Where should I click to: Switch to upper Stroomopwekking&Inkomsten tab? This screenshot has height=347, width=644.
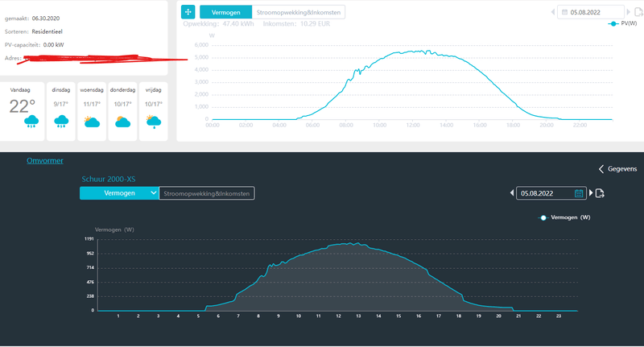click(299, 12)
